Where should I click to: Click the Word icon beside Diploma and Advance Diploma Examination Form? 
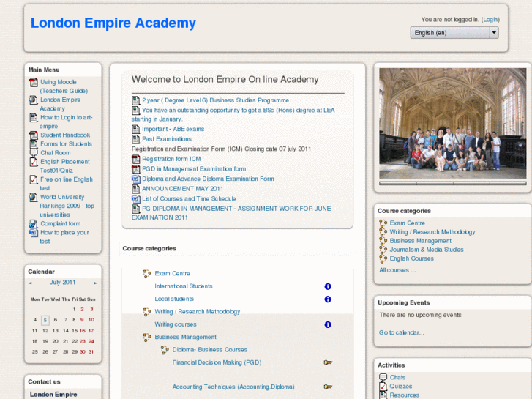point(135,179)
